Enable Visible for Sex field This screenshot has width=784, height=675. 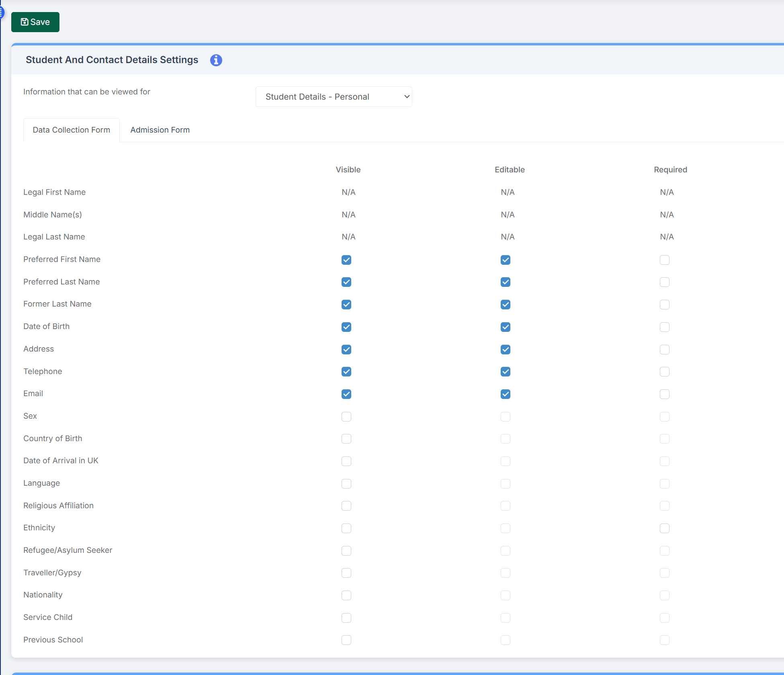pyautogui.click(x=346, y=417)
